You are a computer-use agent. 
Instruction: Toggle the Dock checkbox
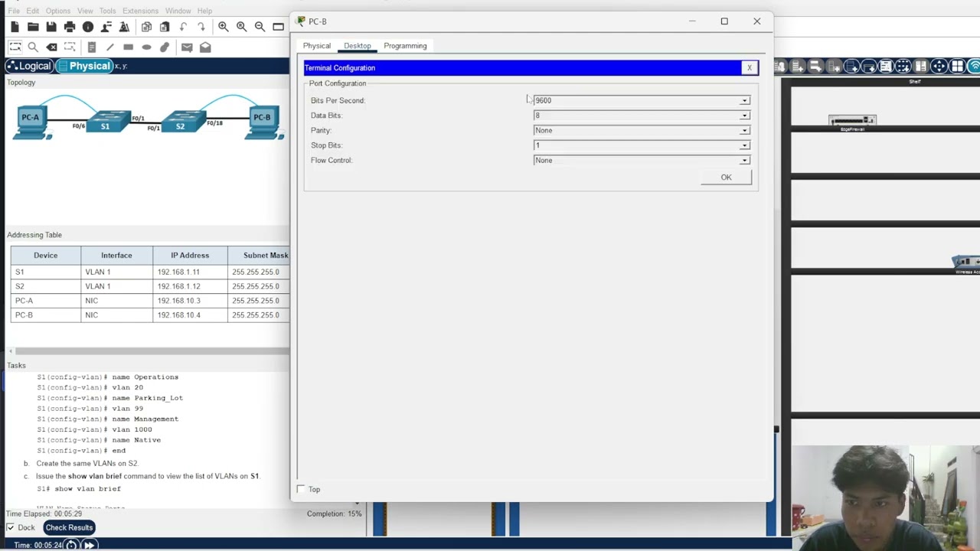10,527
